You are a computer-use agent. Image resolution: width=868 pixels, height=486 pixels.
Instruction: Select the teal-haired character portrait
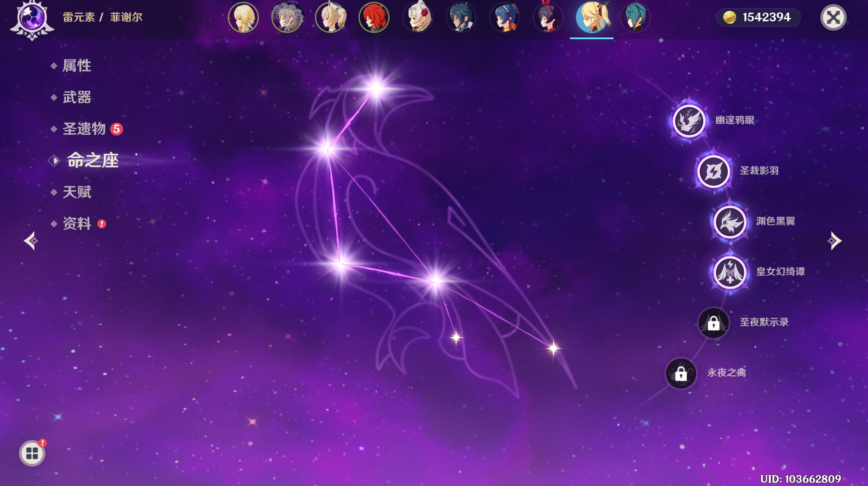635,17
